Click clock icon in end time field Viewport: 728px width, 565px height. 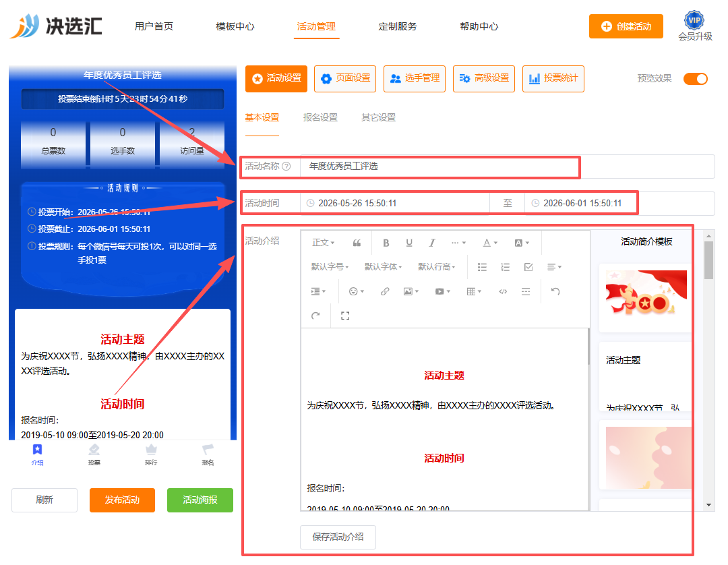tap(535, 204)
